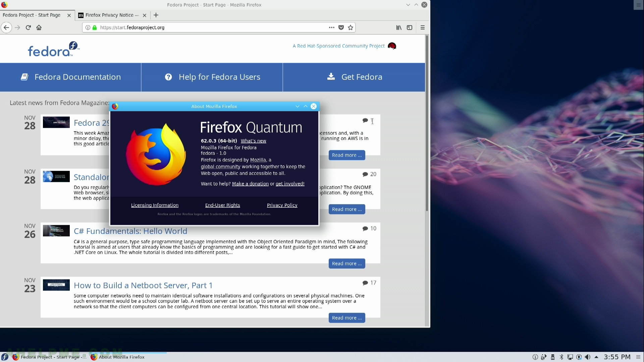The width and height of the screenshot is (644, 362).
Task: Reload the current page
Action: (x=28, y=27)
